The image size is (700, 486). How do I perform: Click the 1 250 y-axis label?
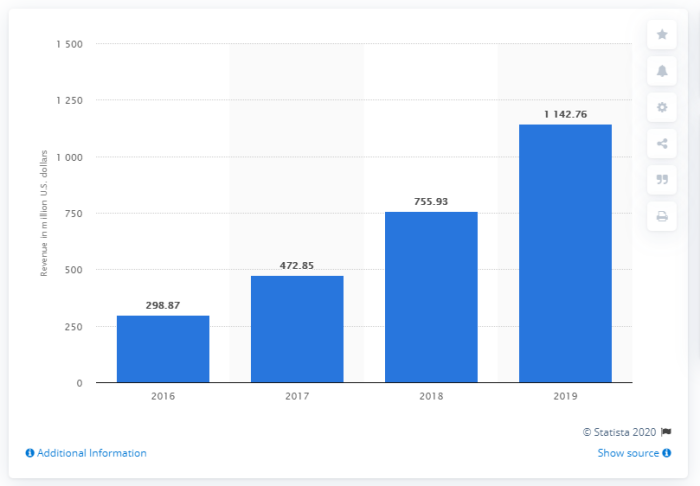[x=70, y=101]
